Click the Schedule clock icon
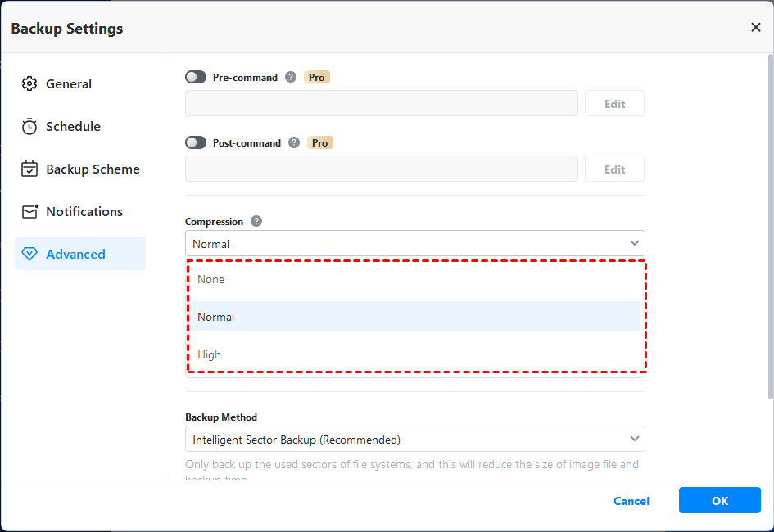The width and height of the screenshot is (774, 532). pyautogui.click(x=29, y=126)
